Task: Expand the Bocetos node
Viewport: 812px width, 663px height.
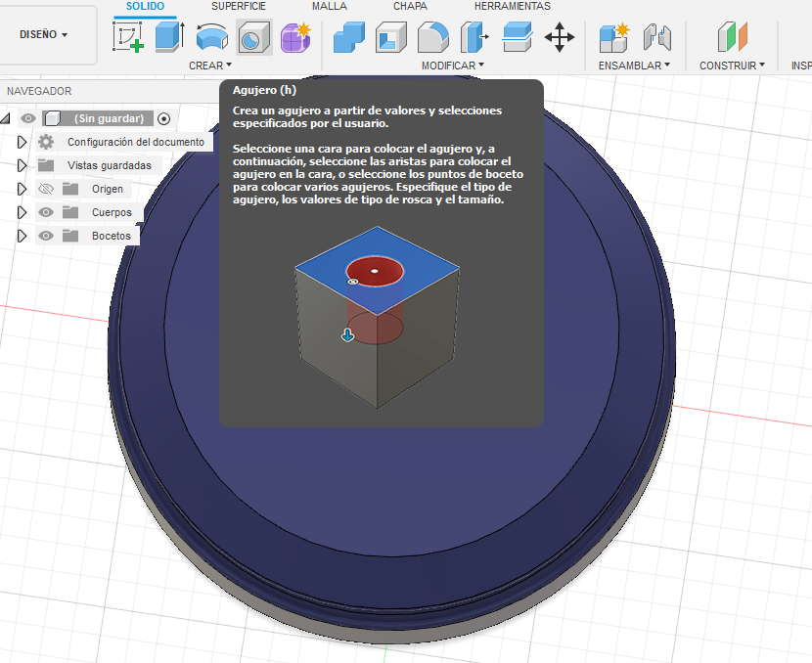Action: pyautogui.click(x=22, y=236)
